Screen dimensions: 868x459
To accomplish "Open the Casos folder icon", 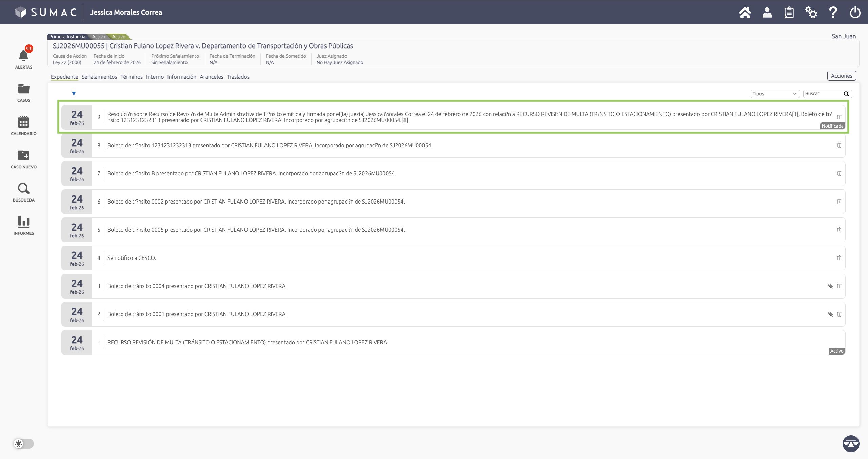I will click(x=23, y=89).
